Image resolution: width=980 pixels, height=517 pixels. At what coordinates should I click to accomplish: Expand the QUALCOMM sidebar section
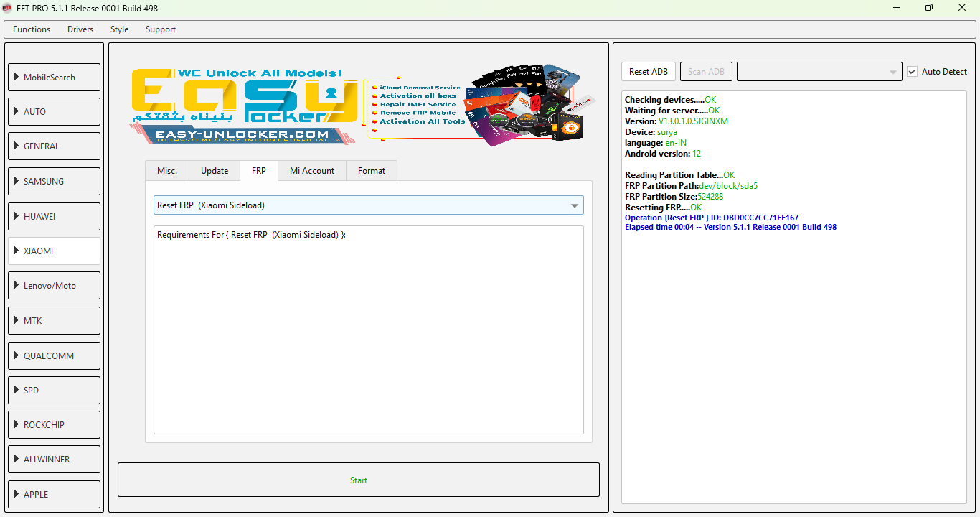[x=54, y=355]
